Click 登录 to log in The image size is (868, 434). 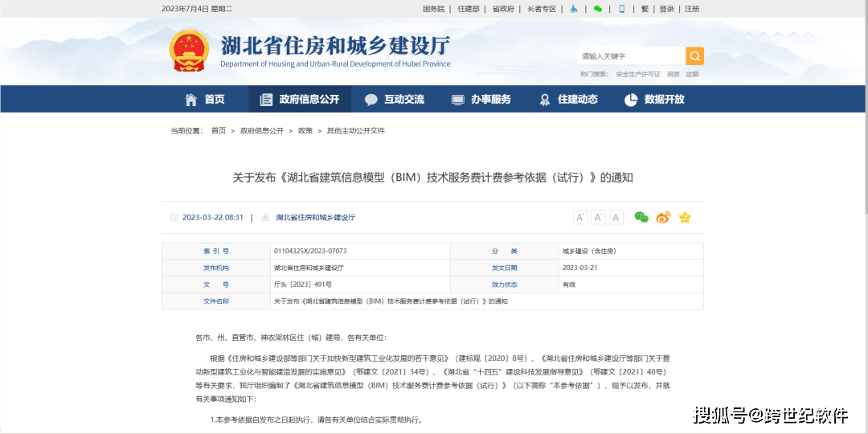tap(666, 9)
